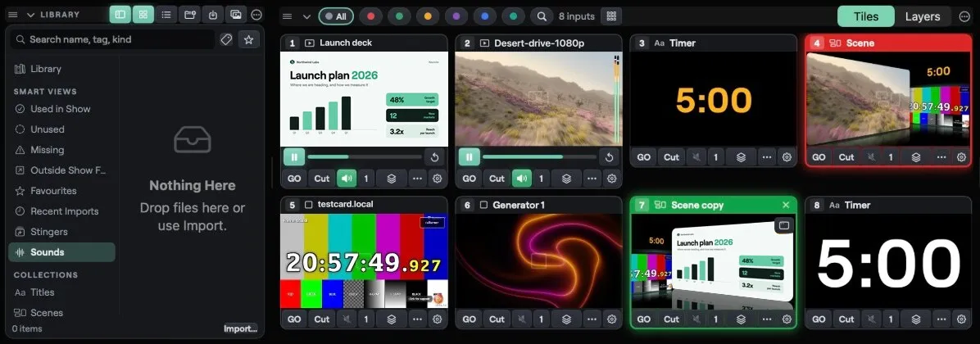Open the more options menu beside Layers
Viewport: 980px width, 344px height.
pos(964,16)
